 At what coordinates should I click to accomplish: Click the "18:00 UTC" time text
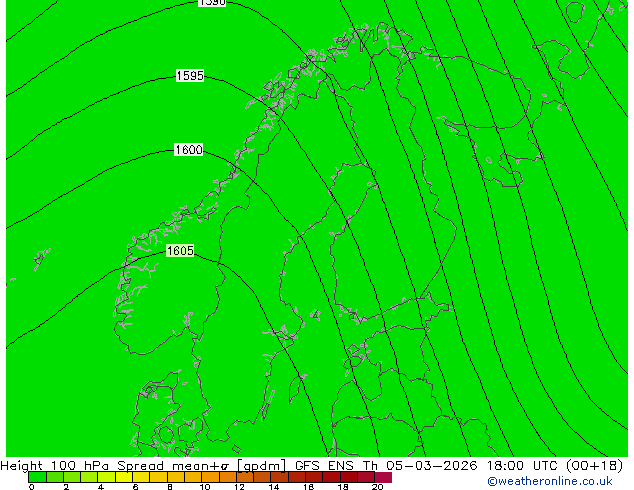[x=522, y=466]
